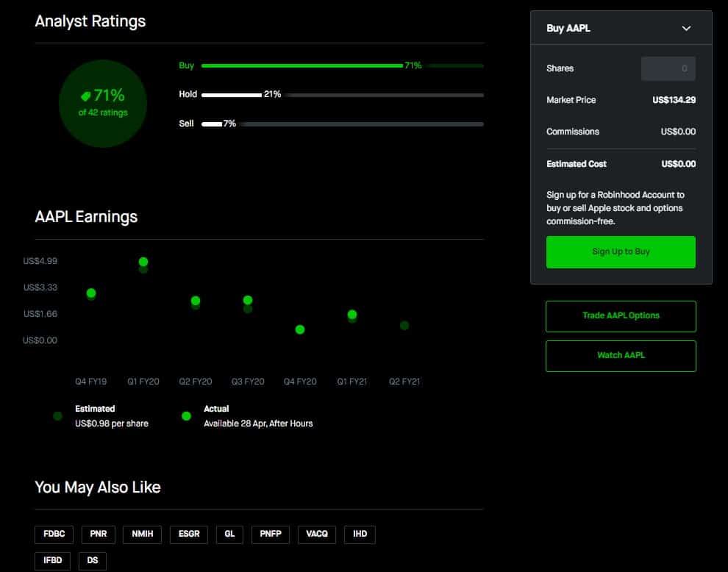Screen dimensions: 728x572
Task: Open Trade AAPL Options
Action: click(x=621, y=316)
